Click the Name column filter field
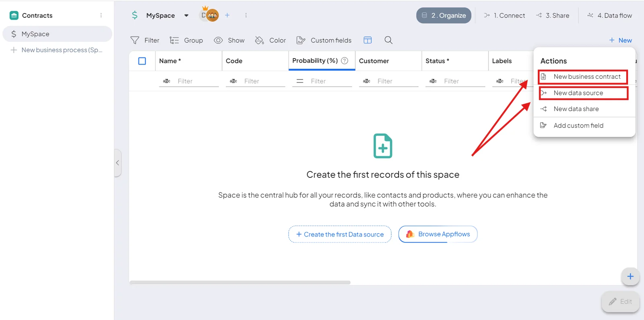This screenshot has width=644, height=320. (198, 81)
